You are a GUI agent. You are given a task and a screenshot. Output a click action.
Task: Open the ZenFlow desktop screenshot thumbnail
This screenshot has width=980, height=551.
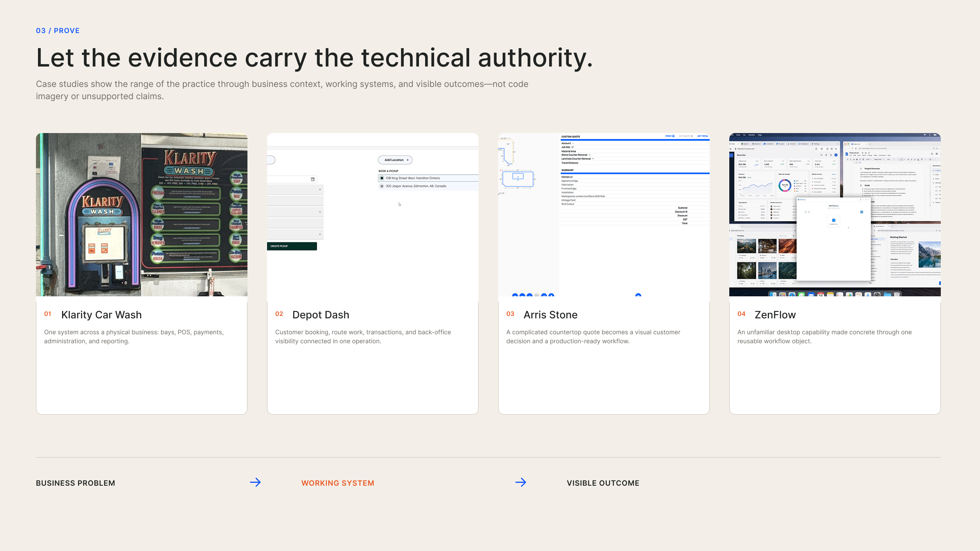tap(835, 215)
